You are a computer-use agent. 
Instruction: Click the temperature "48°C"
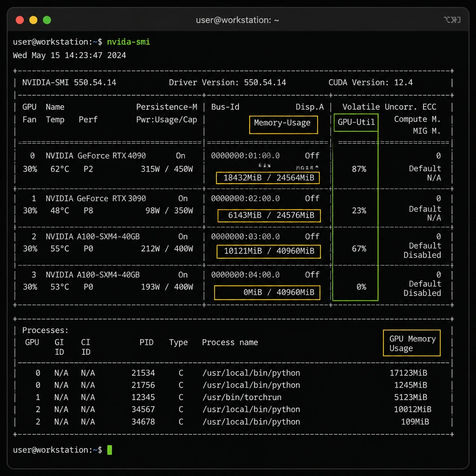pos(60,211)
